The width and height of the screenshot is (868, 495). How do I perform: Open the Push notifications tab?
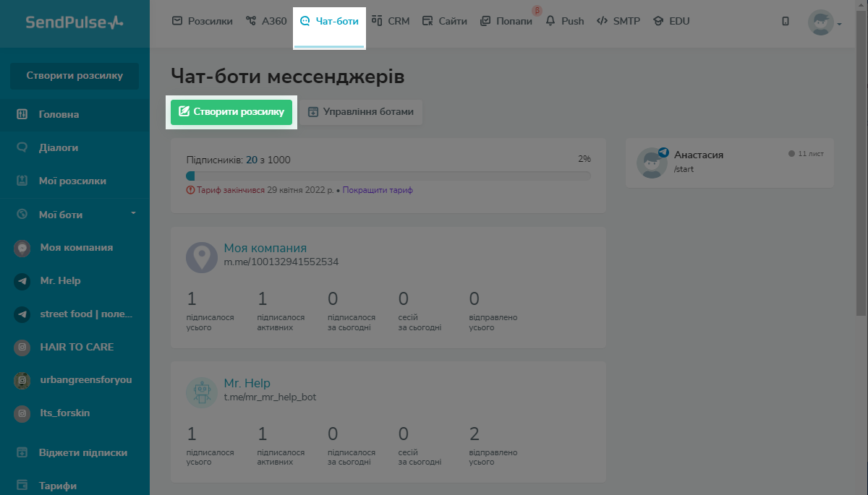[x=565, y=21]
